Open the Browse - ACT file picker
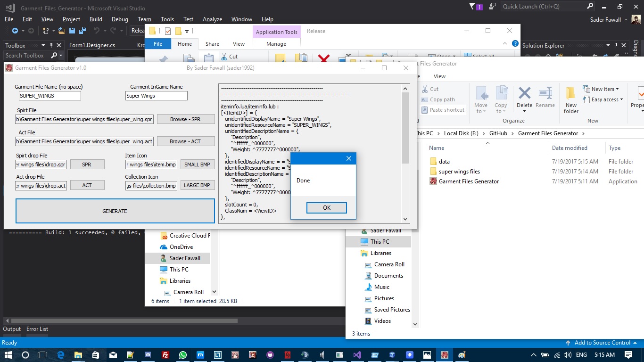Screen dimensions: 644x362 click(185, 141)
